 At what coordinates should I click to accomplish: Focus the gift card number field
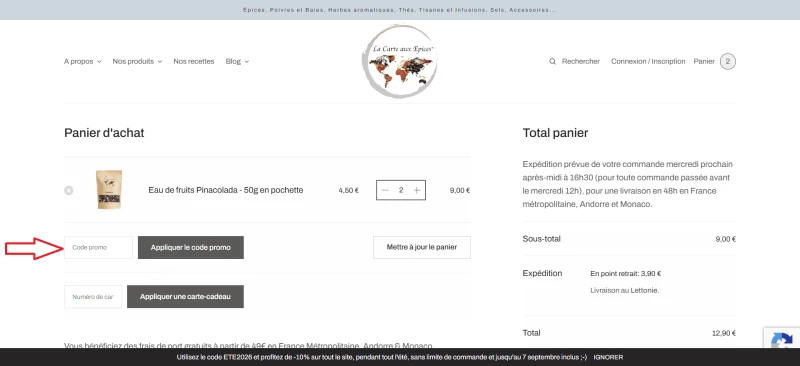tap(93, 297)
